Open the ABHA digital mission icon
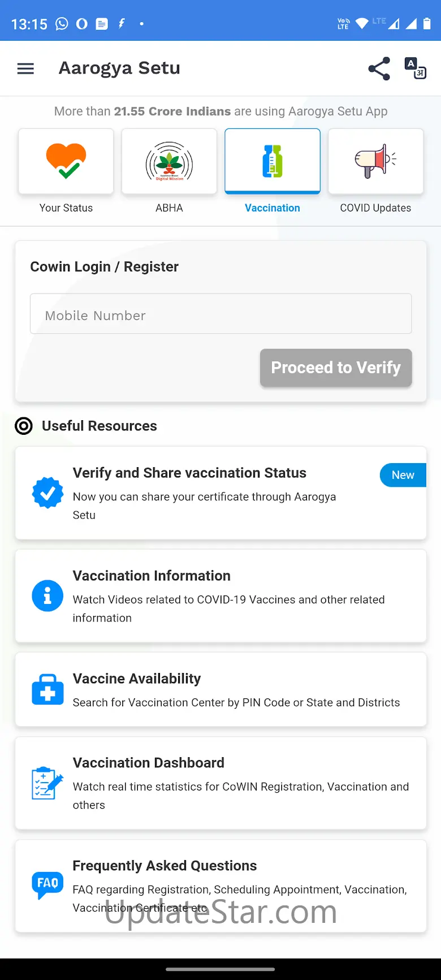The image size is (441, 980). 169,161
